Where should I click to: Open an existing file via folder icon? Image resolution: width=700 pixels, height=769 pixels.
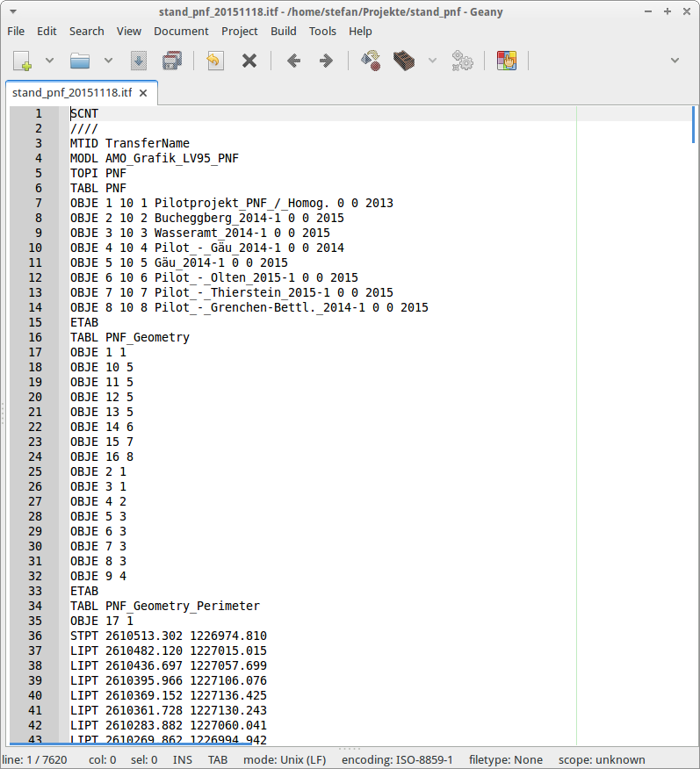click(80, 61)
